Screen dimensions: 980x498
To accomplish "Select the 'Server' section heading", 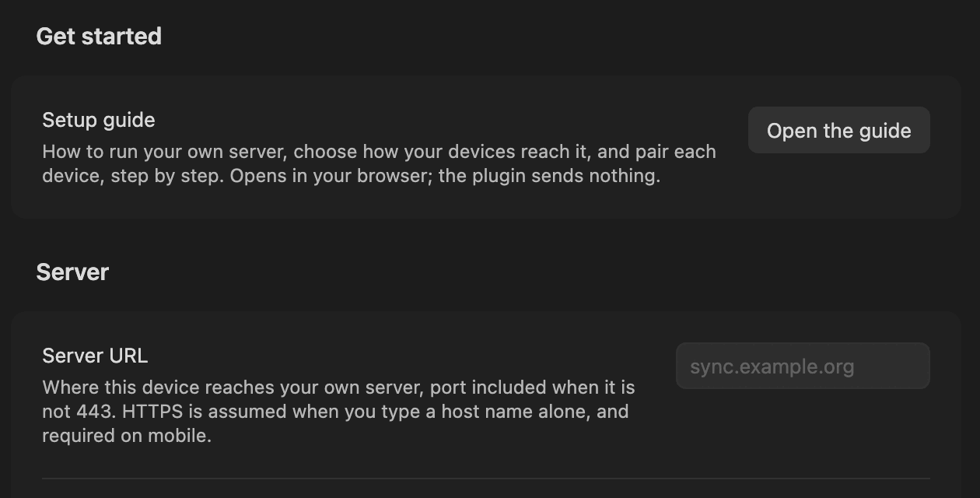I will (x=72, y=272).
